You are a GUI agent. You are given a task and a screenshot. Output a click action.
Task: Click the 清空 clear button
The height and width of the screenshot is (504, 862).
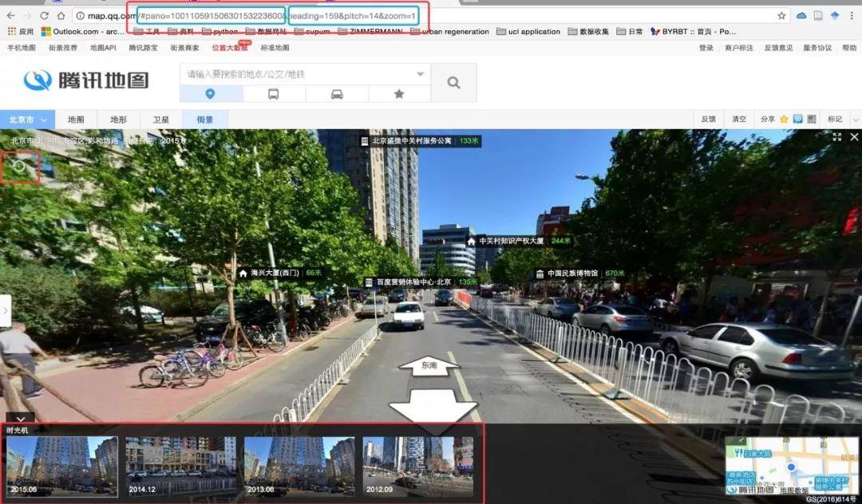point(738,120)
